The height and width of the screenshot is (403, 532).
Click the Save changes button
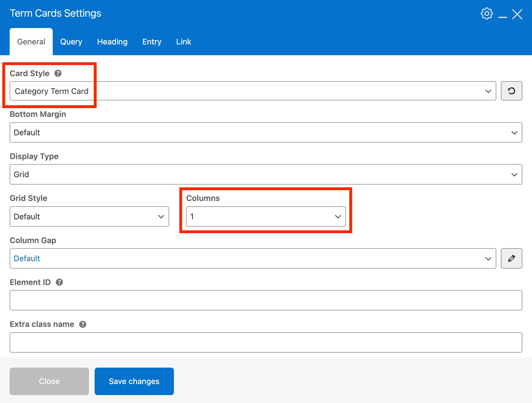[134, 381]
